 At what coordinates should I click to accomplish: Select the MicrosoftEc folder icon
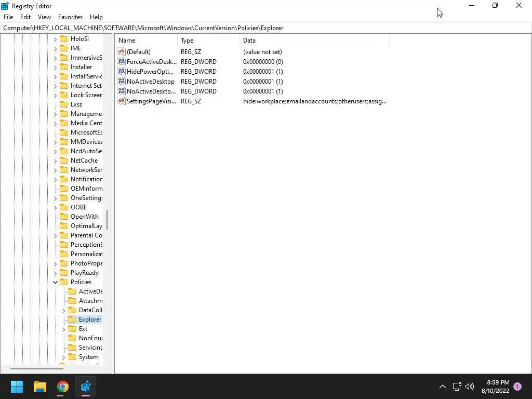tap(64, 132)
